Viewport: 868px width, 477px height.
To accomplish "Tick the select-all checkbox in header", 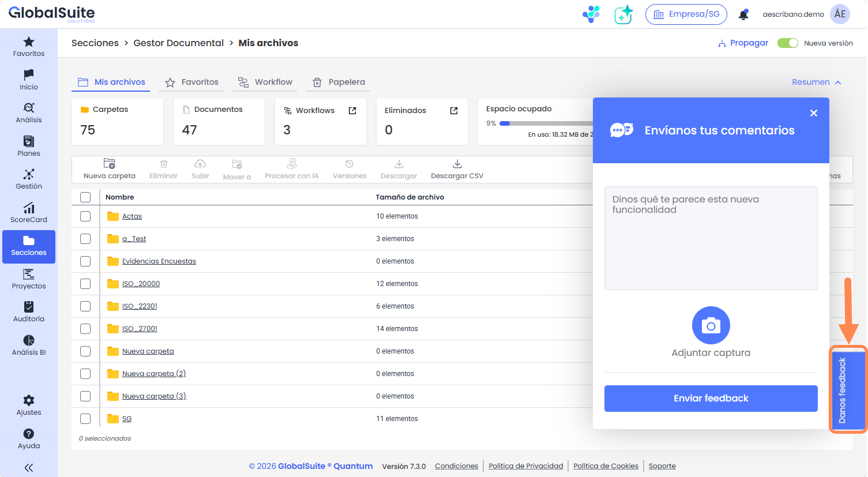I will coord(85,197).
